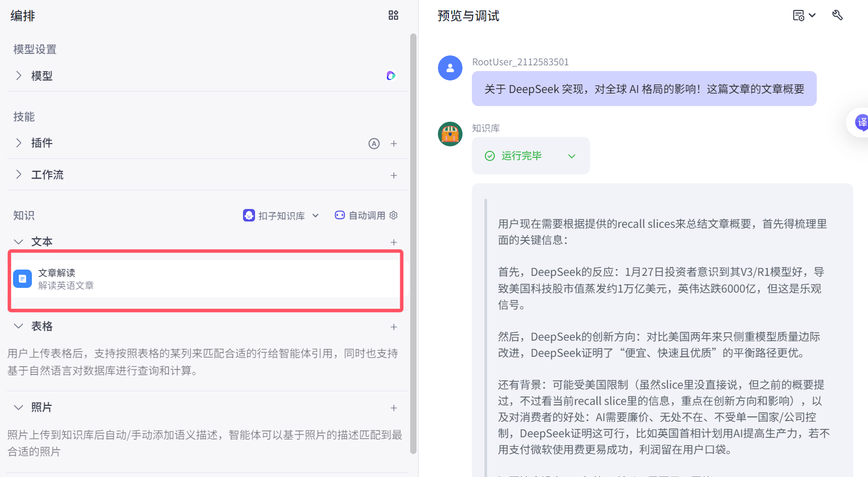Collapse the 文本 section

pos(19,241)
